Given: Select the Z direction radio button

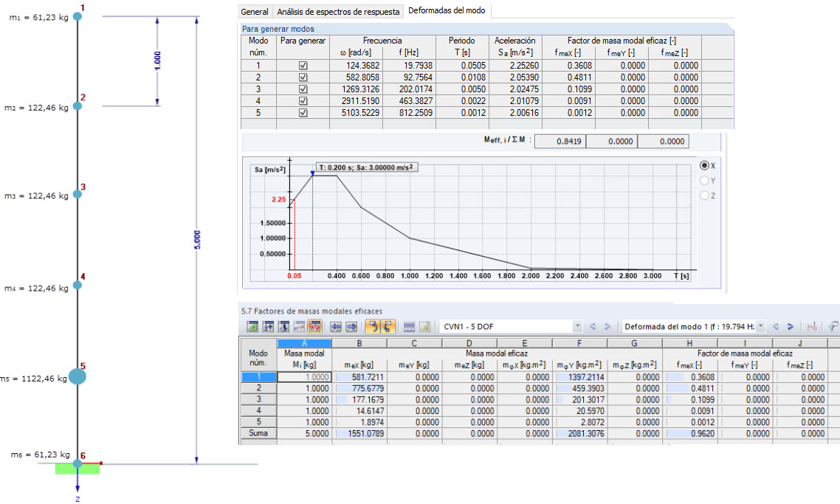Looking at the screenshot, I should click(704, 196).
